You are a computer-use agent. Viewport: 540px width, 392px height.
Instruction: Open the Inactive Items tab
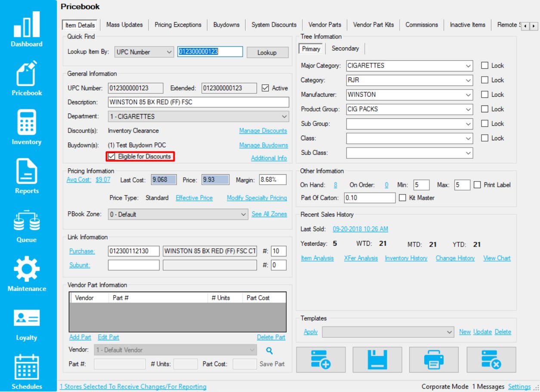(468, 25)
